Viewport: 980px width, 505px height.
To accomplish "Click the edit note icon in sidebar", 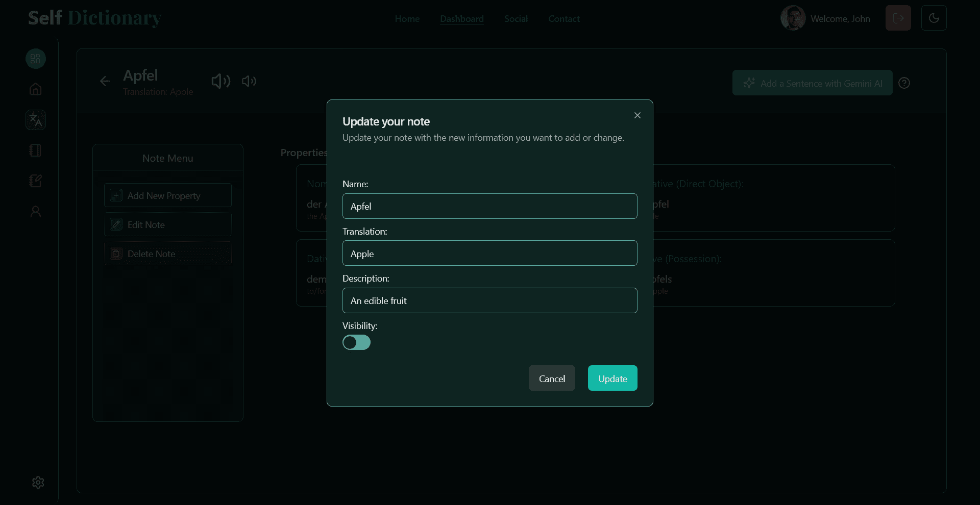I will click(35, 181).
